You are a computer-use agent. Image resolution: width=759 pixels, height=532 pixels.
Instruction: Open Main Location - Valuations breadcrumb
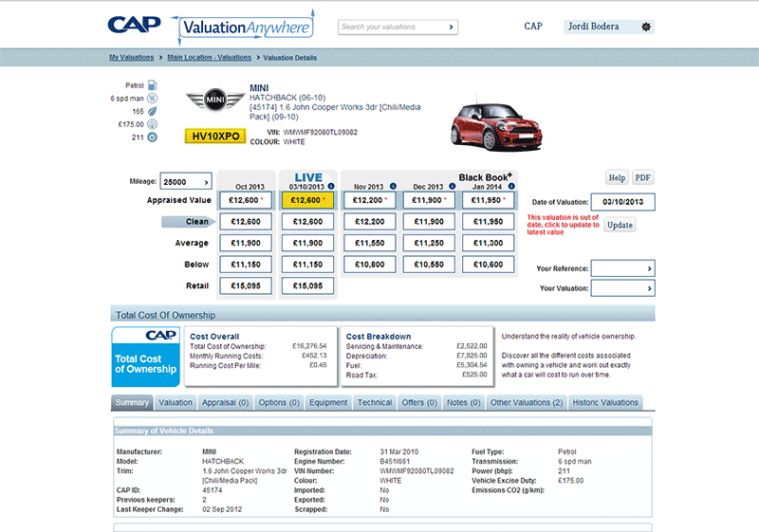coord(209,58)
